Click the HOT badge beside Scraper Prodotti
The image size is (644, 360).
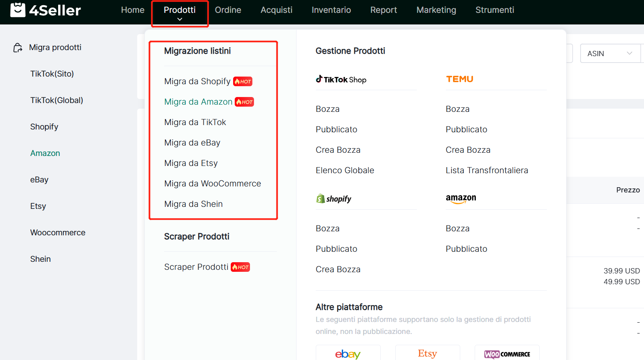(x=240, y=267)
